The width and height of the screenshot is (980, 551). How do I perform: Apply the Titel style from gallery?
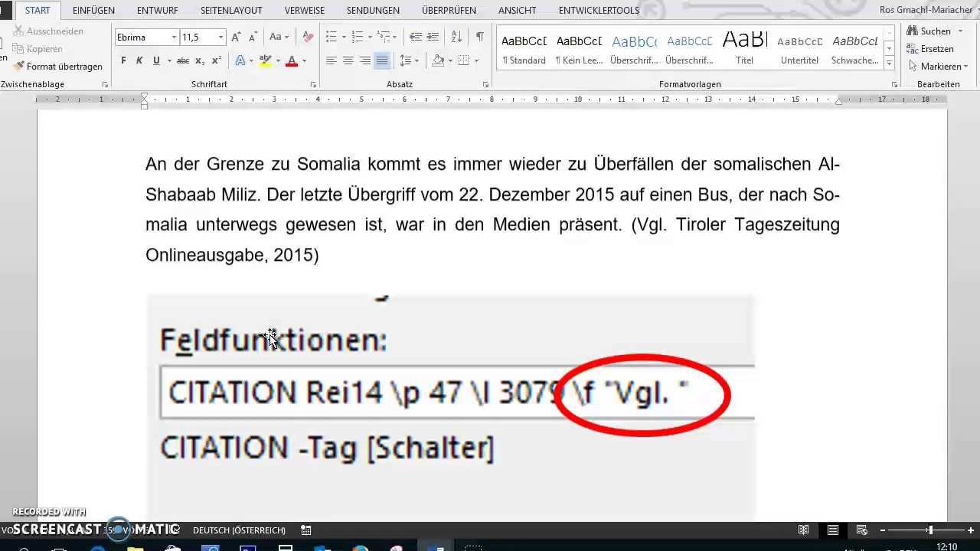[x=744, y=47]
